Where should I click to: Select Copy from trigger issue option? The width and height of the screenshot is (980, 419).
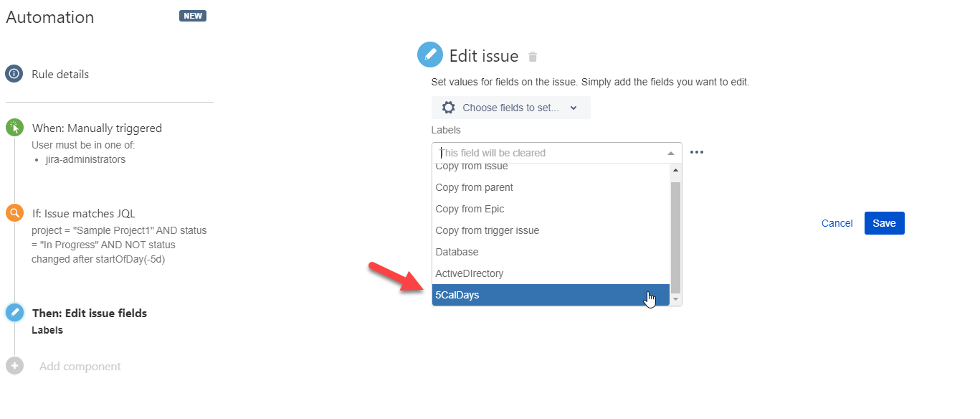pyautogui.click(x=551, y=230)
